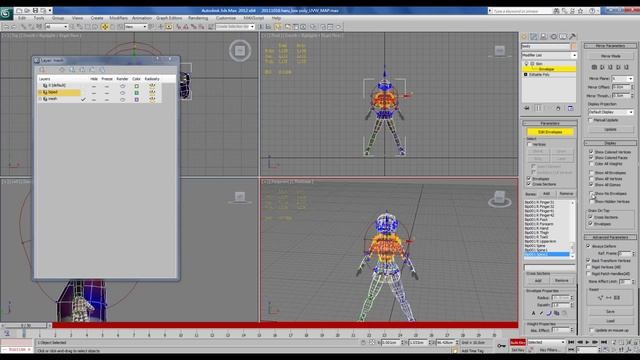Click Go to End playback button

pyautogui.click(x=603, y=342)
